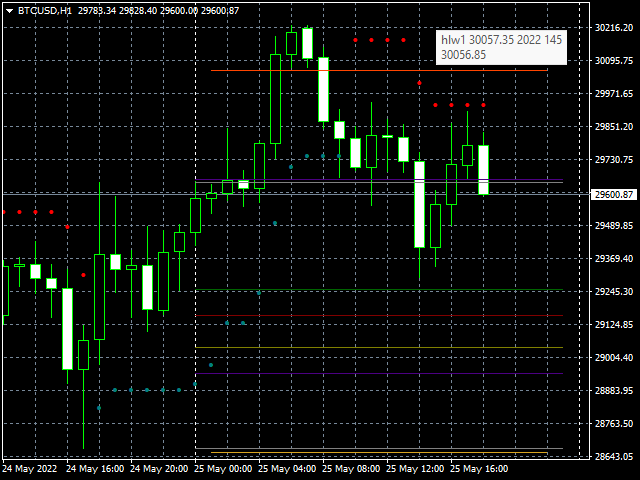Click the 25 May 04:00 time label
640x480 pixels.
click(x=287, y=469)
